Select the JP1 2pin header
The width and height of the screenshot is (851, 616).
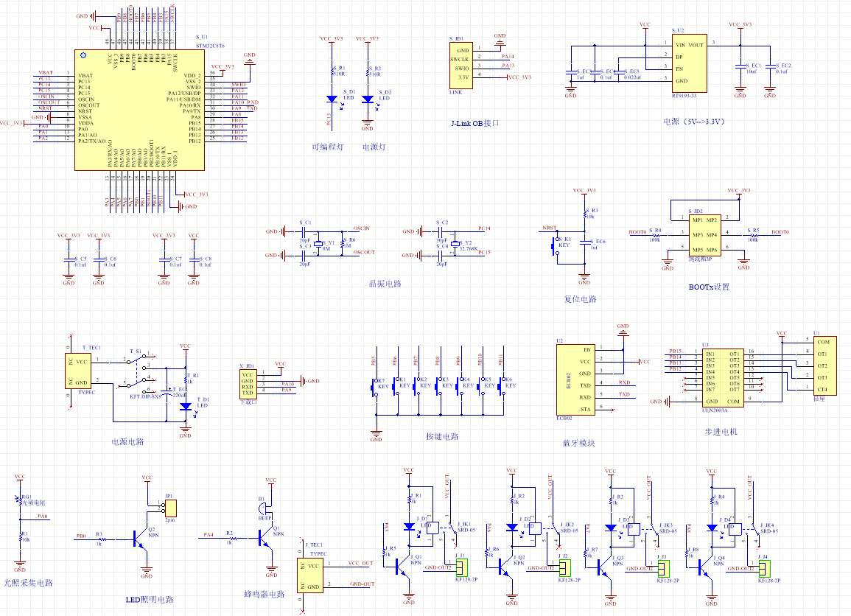click(x=170, y=508)
